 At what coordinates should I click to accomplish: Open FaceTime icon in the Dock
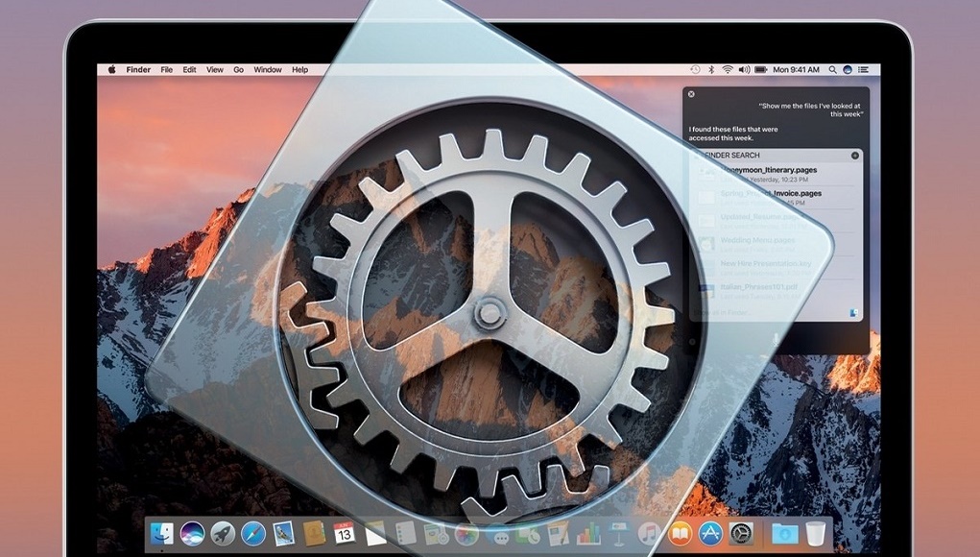(528, 534)
